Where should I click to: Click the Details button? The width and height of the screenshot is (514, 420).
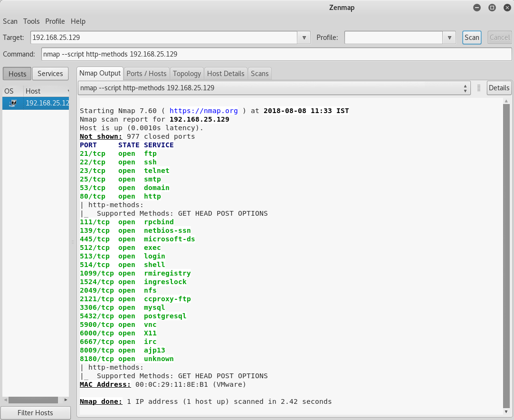click(x=499, y=88)
